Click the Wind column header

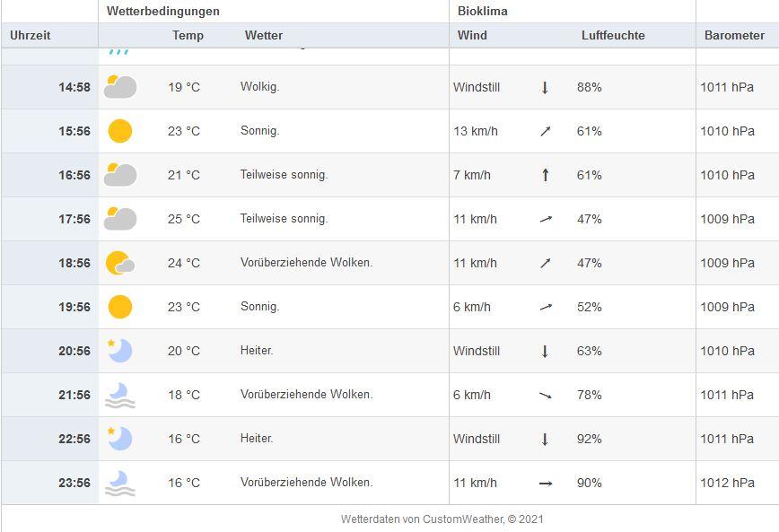click(x=472, y=35)
